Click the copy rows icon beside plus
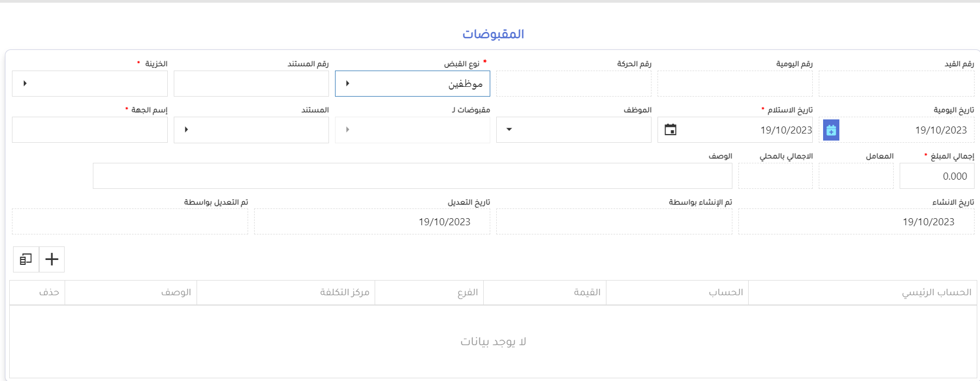 (x=26, y=259)
